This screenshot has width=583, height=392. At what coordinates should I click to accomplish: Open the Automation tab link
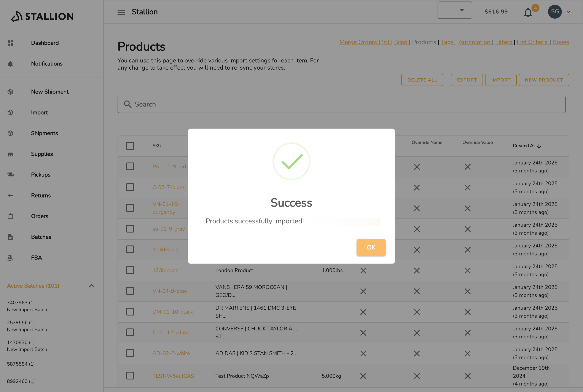tap(475, 42)
